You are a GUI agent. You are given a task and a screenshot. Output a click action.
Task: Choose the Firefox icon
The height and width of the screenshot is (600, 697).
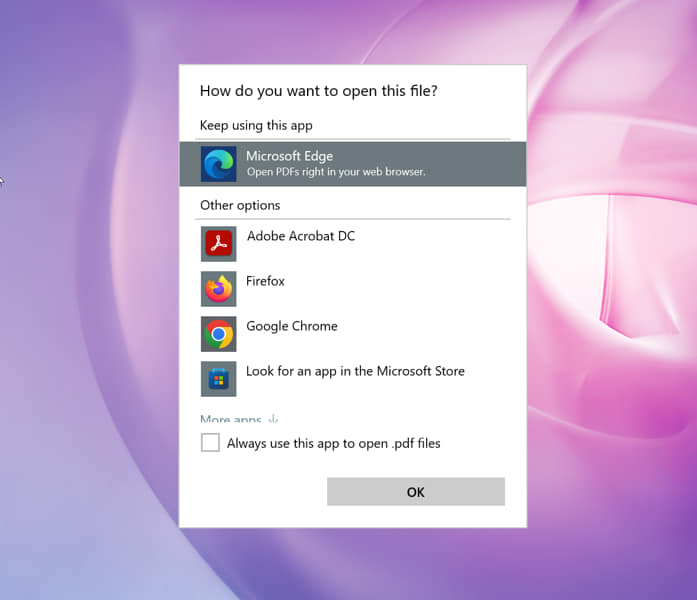pos(218,289)
